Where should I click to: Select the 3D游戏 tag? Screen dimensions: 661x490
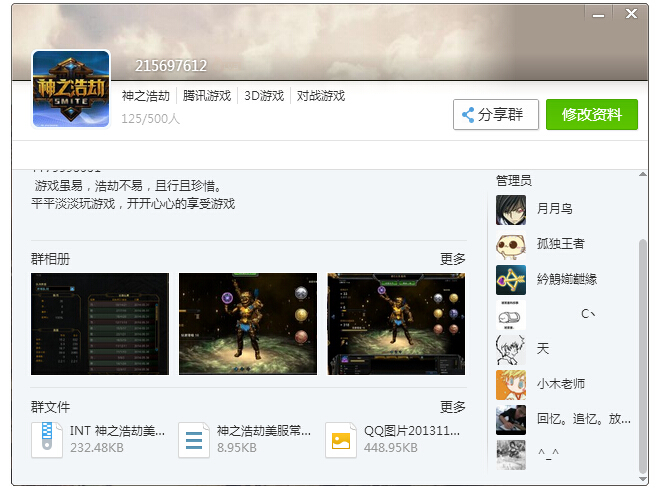coord(264,96)
